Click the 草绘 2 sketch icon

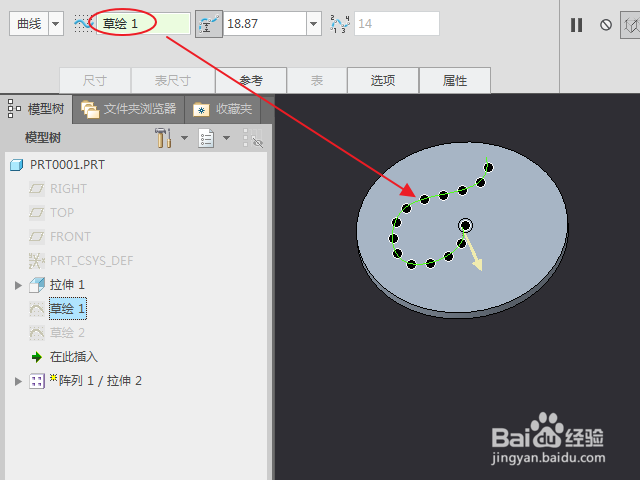[x=37, y=333]
